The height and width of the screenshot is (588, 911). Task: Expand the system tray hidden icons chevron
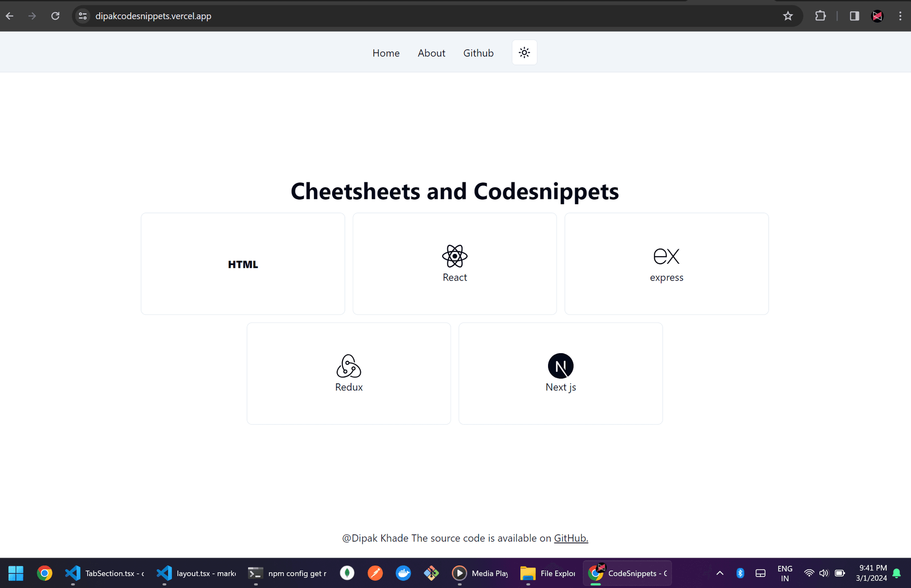720,573
